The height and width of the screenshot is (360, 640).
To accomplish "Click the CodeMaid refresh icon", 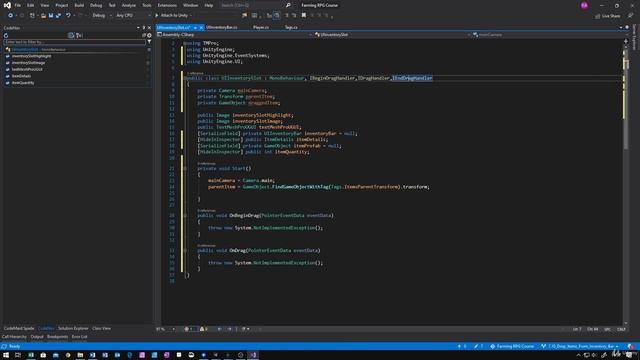I will [x=6, y=36].
